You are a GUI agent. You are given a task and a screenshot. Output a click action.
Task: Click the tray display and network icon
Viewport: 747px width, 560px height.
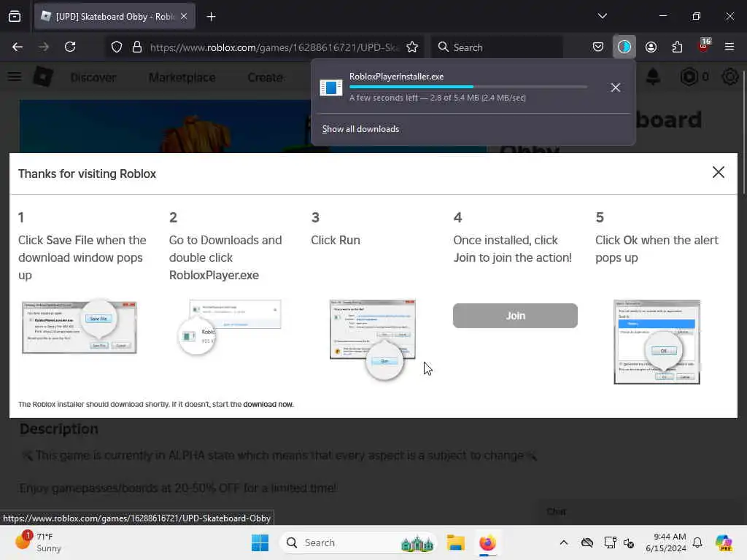pos(610,542)
